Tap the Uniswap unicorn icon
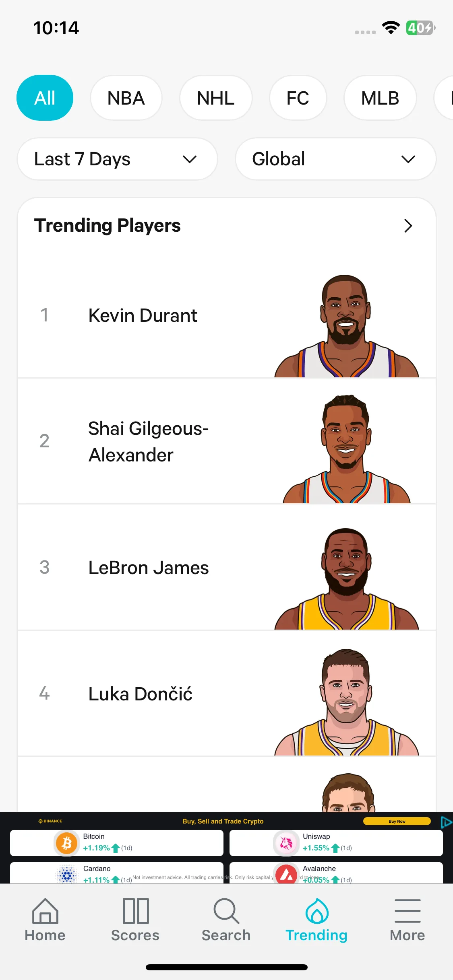Image resolution: width=453 pixels, height=980 pixels. tap(286, 843)
